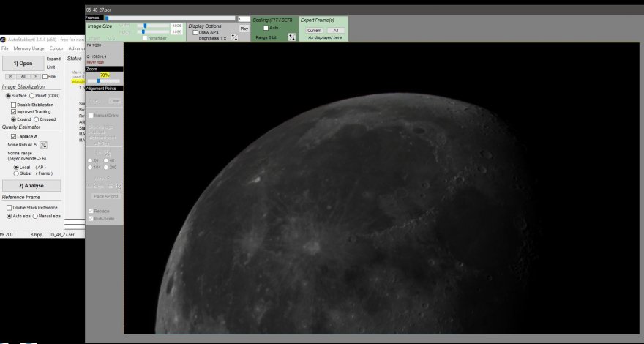Viewport: 644px width, 344px height.
Task: Select AP size 104 radio button
Action: (x=90, y=168)
